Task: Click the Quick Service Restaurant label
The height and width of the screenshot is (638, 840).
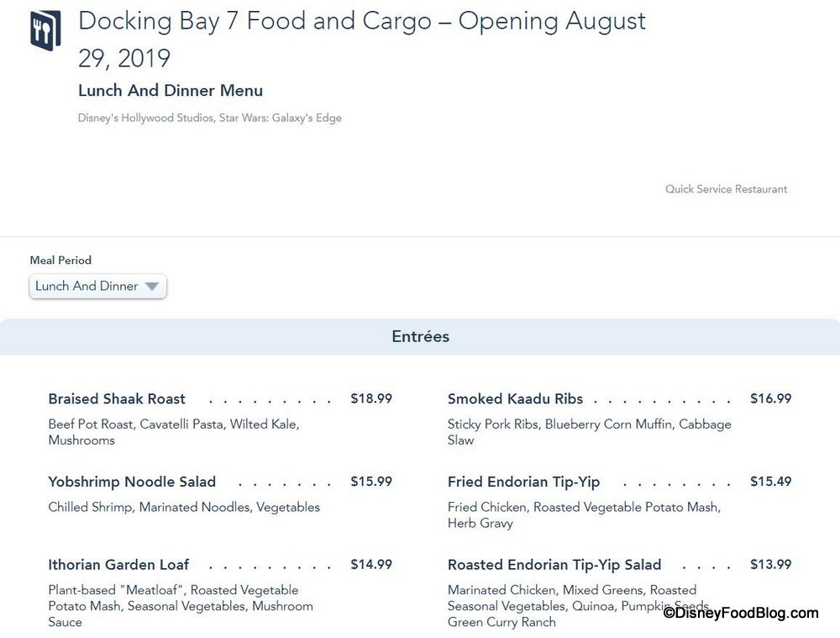Action: tap(726, 189)
